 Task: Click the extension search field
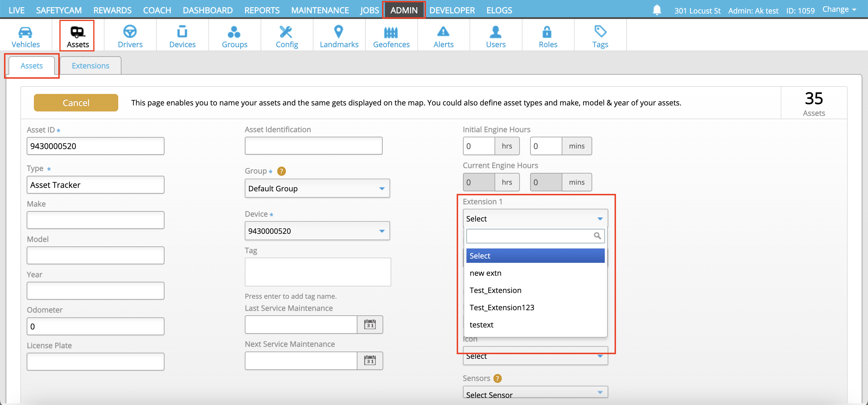tap(529, 236)
